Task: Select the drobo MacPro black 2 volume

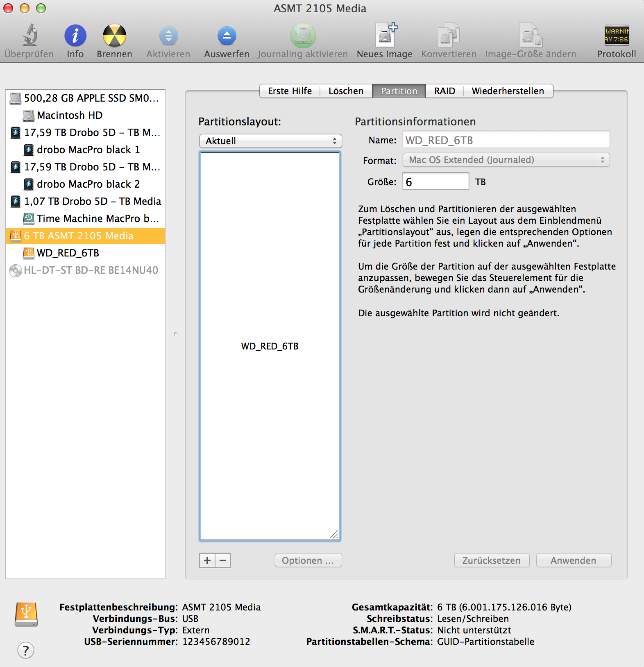Action: click(85, 184)
